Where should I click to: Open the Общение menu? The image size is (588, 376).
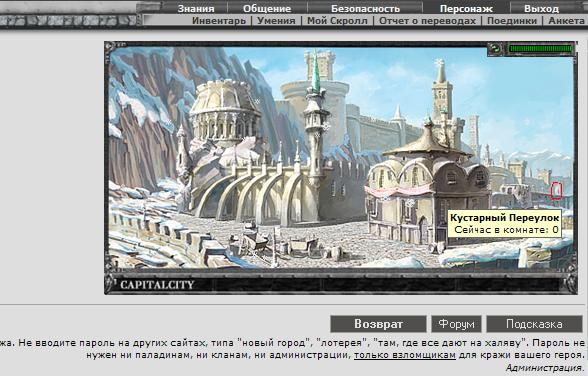(267, 8)
